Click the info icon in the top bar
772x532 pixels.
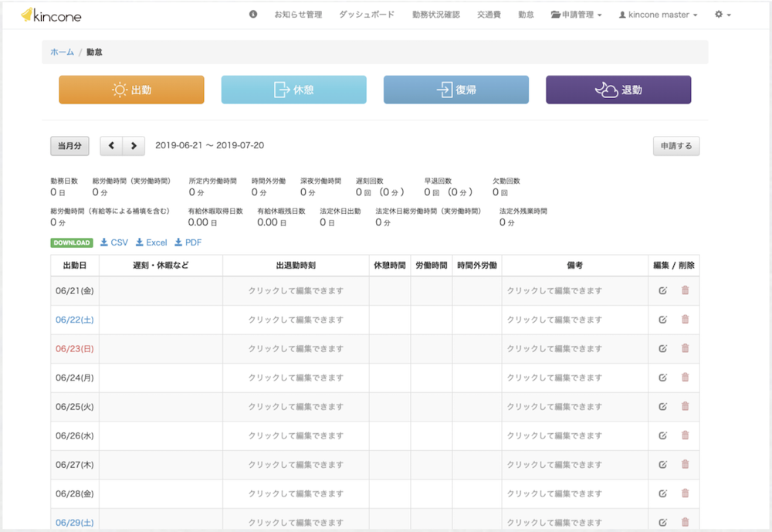[252, 13]
